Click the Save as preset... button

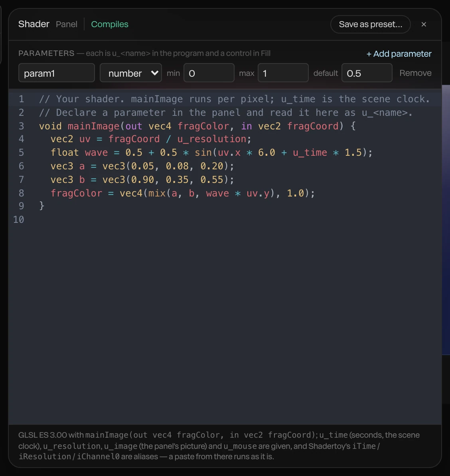coord(370,24)
